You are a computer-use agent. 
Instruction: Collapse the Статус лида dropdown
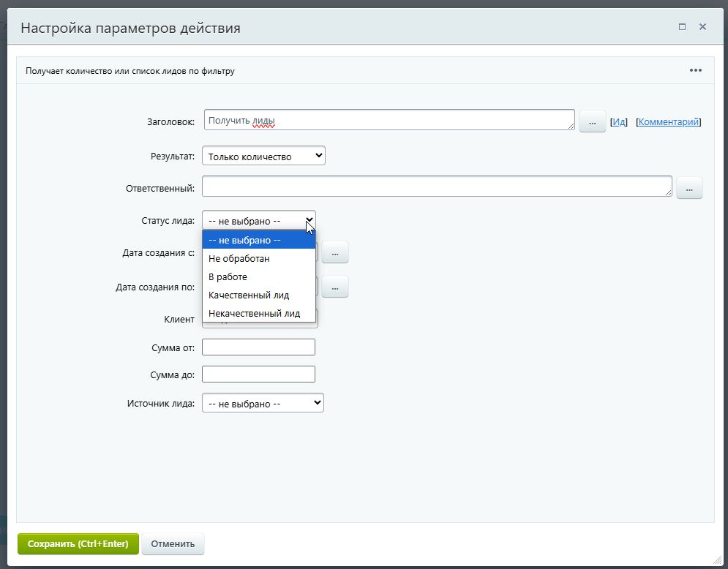click(x=258, y=220)
